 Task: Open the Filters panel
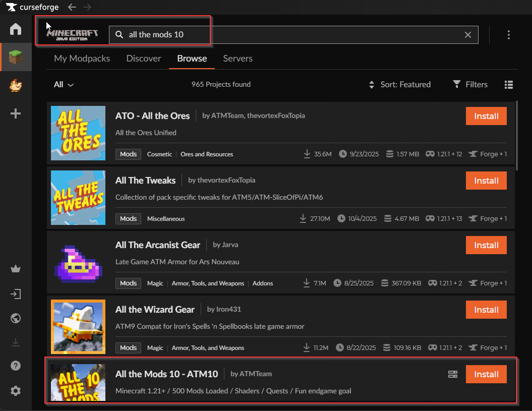(470, 85)
